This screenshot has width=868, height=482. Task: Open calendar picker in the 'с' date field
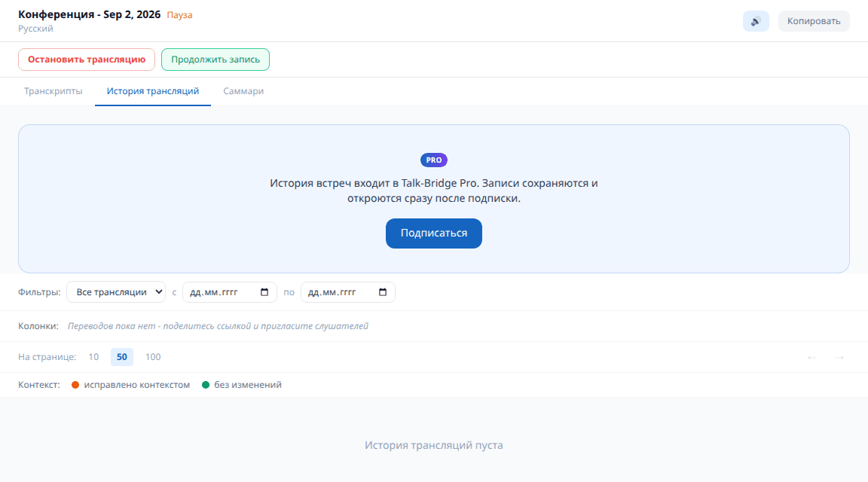(x=264, y=292)
